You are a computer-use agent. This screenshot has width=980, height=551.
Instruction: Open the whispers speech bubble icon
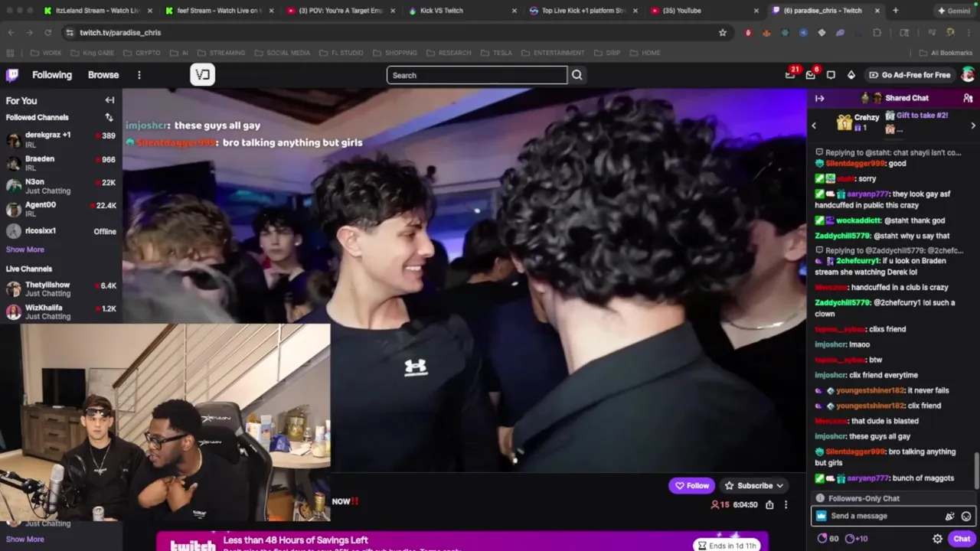(x=831, y=75)
